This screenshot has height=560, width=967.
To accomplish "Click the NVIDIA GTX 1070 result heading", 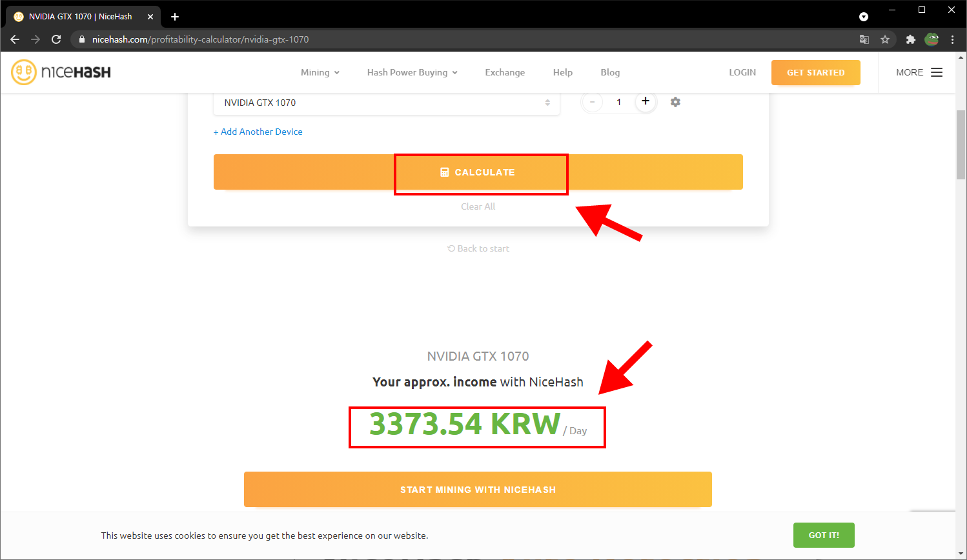I will (478, 356).
